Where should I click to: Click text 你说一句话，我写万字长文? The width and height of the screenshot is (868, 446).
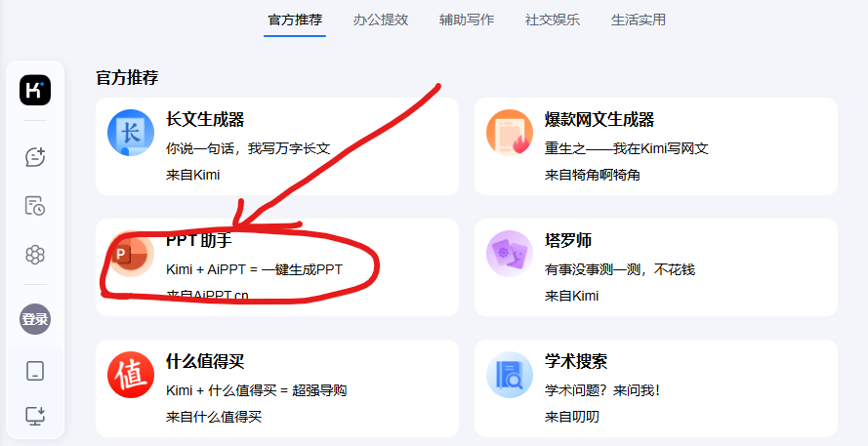click(248, 148)
